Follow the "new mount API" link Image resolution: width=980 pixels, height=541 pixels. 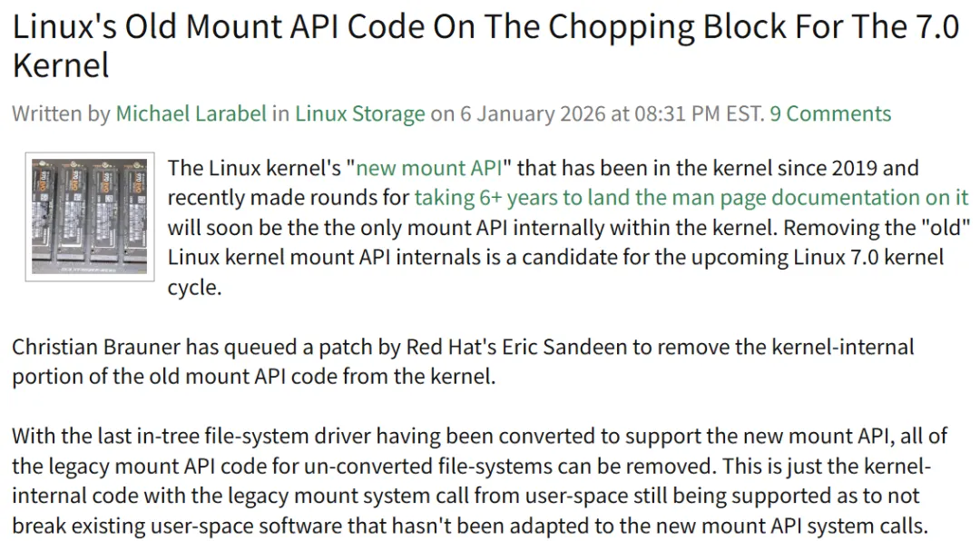428,168
